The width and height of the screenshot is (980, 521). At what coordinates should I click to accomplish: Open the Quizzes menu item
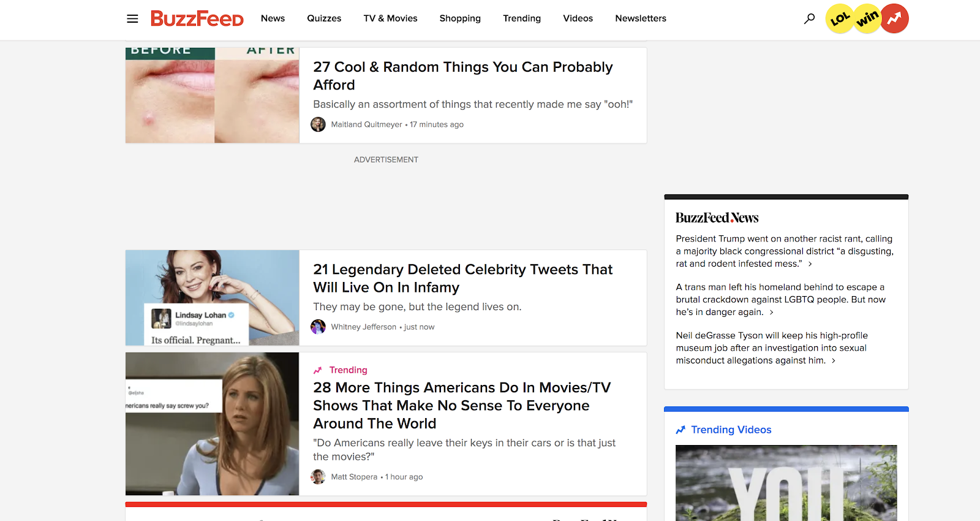[324, 18]
